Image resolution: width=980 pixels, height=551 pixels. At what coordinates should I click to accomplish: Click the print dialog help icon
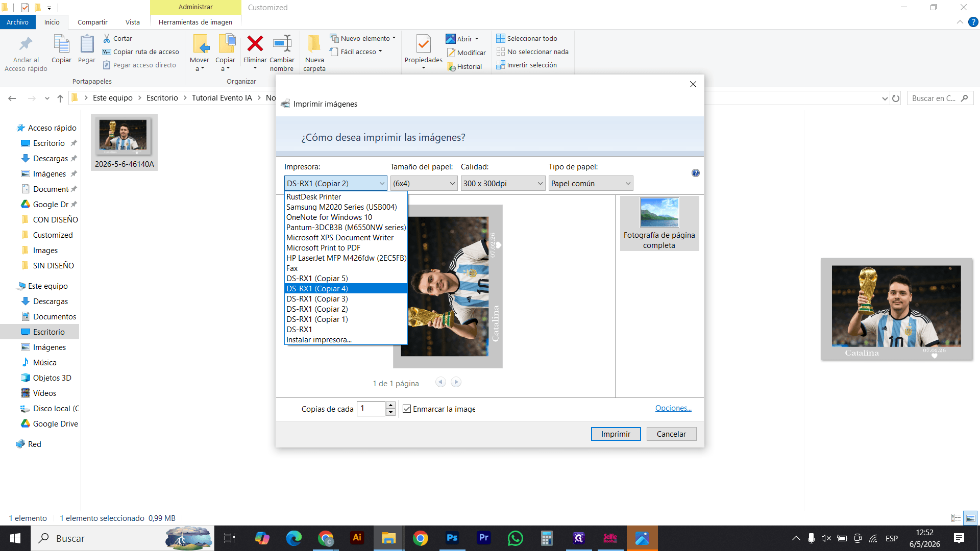click(695, 173)
